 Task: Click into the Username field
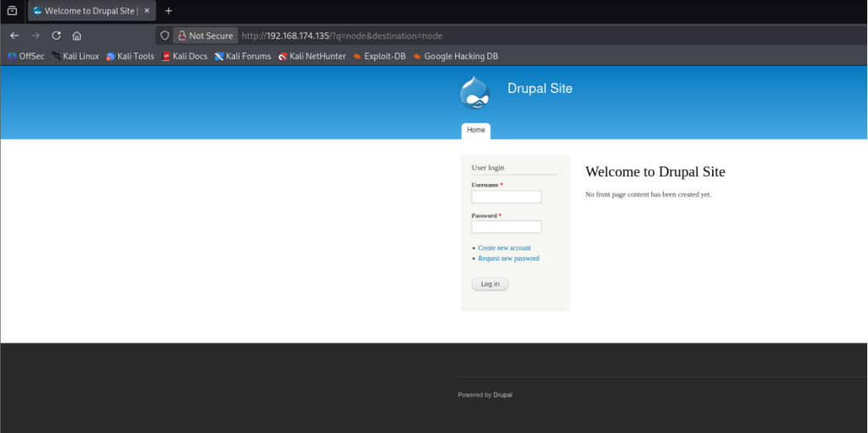click(x=506, y=197)
